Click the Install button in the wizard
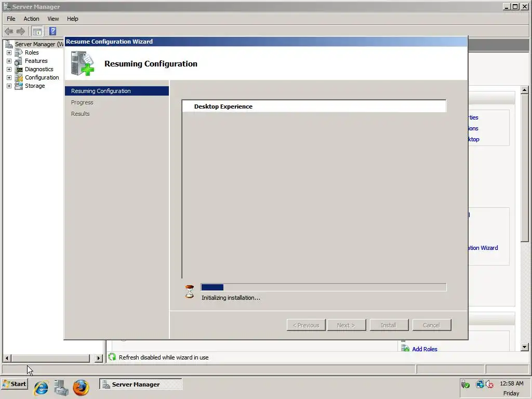 tap(389, 325)
